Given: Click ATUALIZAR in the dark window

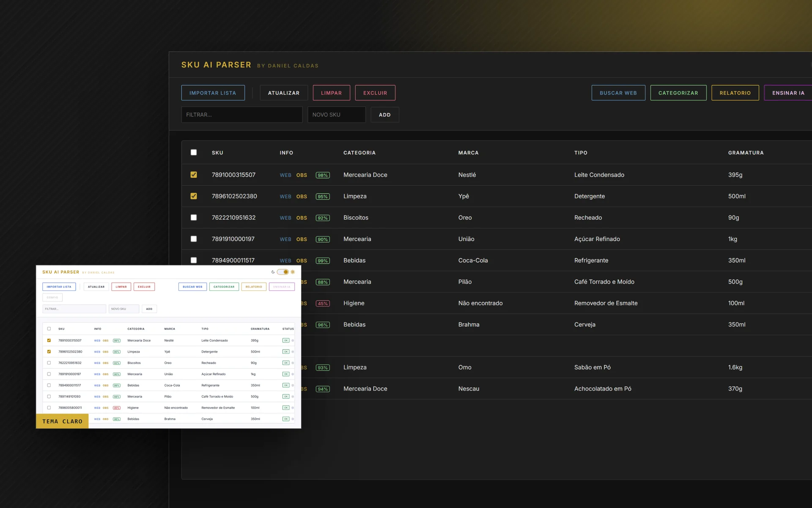Looking at the screenshot, I should [284, 93].
